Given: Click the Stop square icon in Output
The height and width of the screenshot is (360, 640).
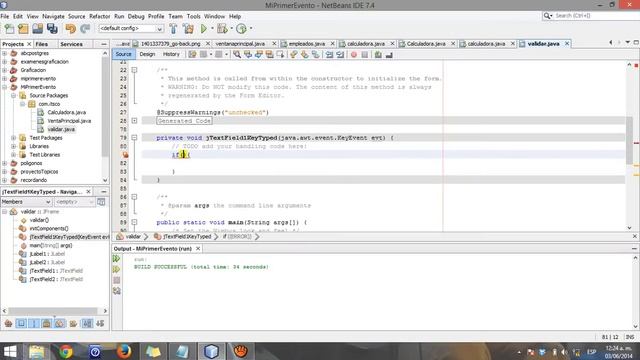Looking at the screenshot, I should pos(117,280).
